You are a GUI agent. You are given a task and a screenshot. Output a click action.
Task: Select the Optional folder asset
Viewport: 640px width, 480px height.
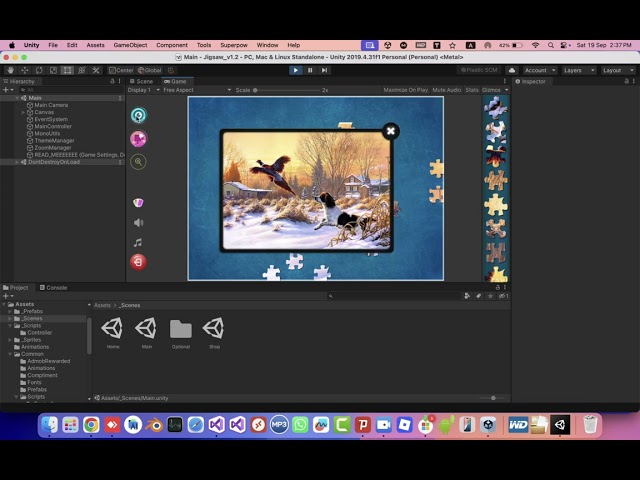coord(180,332)
